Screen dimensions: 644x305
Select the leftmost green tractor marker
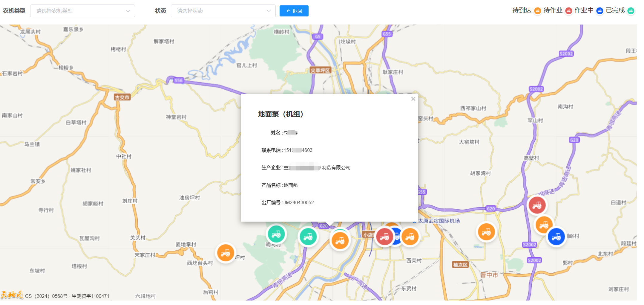coord(276,234)
